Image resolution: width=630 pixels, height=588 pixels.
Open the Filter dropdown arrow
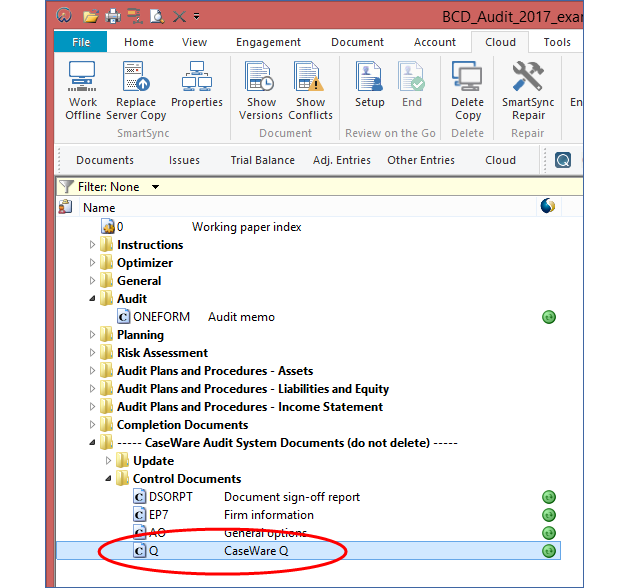coord(155,187)
